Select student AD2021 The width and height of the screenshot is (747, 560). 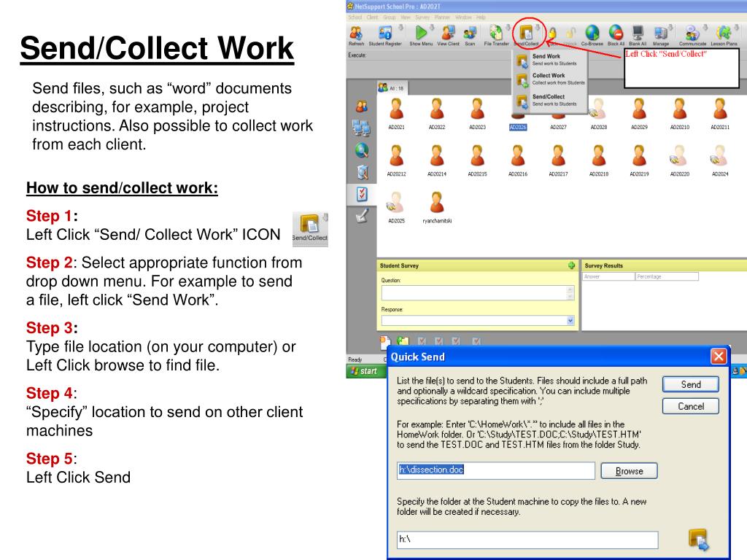[x=396, y=113]
